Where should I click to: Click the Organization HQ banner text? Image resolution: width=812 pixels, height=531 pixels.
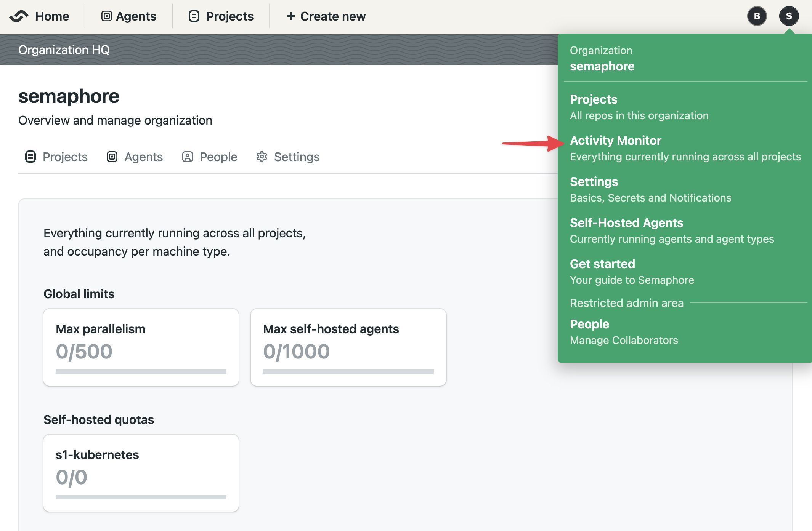pos(64,50)
